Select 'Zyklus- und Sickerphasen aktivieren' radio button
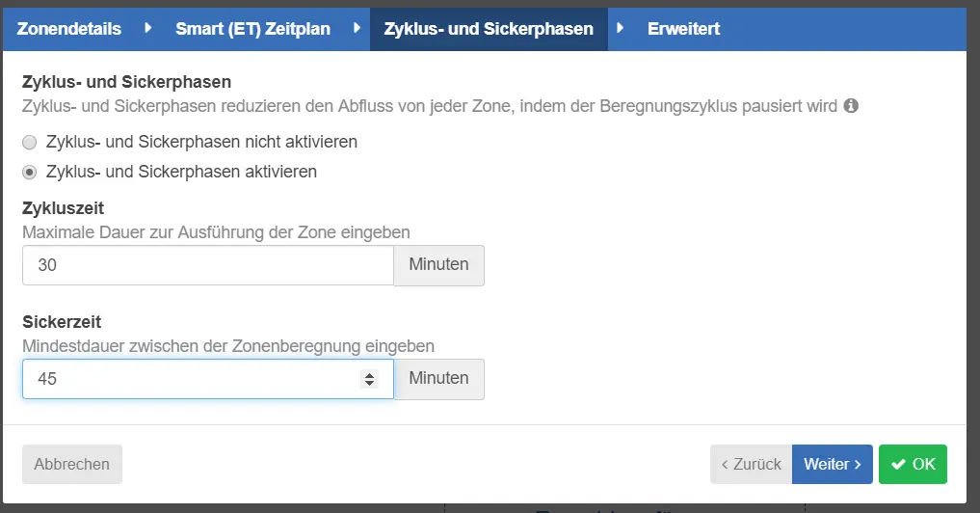Screen dimensions: 980x513 (x=30, y=172)
